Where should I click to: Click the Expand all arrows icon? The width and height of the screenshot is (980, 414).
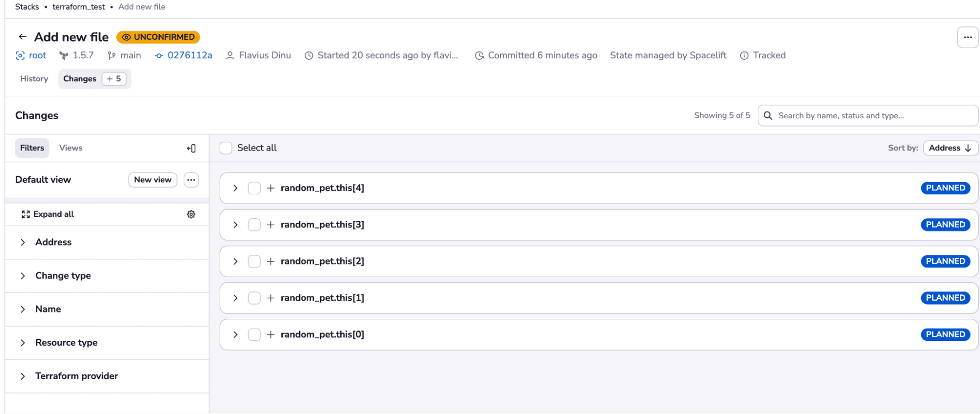click(x=26, y=214)
